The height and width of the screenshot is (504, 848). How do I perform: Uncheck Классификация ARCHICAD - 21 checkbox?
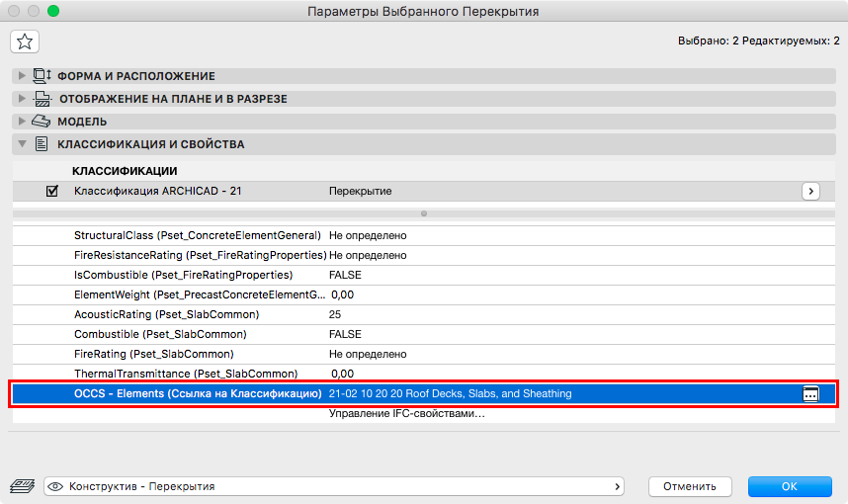[52, 191]
